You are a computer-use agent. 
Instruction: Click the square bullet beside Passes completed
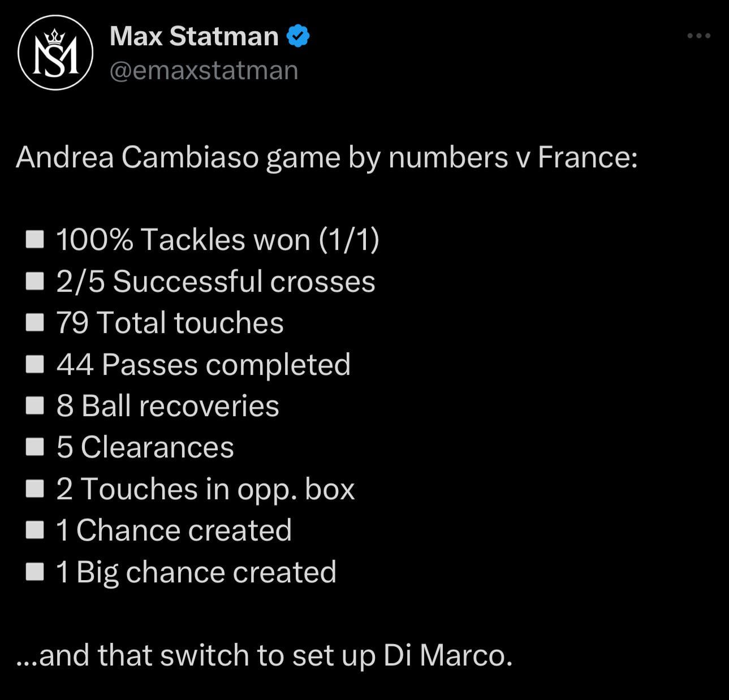click(x=35, y=364)
